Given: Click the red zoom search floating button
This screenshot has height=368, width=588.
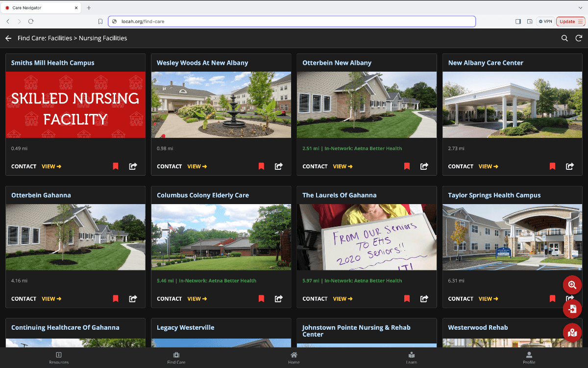Looking at the screenshot, I should [x=572, y=285].
